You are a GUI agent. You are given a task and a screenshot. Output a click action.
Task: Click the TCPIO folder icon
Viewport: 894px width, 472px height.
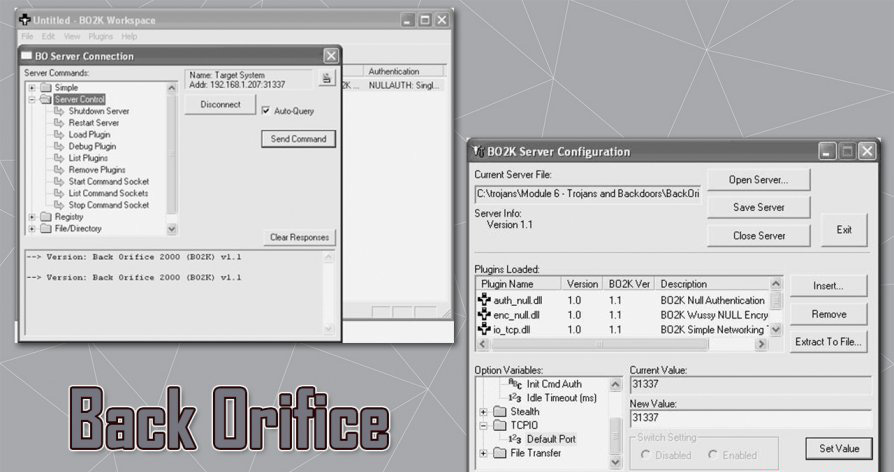point(500,425)
